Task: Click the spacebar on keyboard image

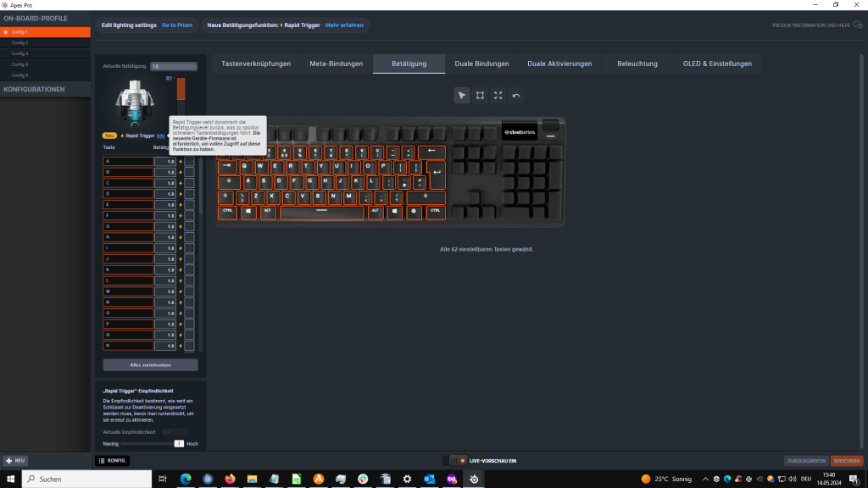Action: pyautogui.click(x=321, y=212)
